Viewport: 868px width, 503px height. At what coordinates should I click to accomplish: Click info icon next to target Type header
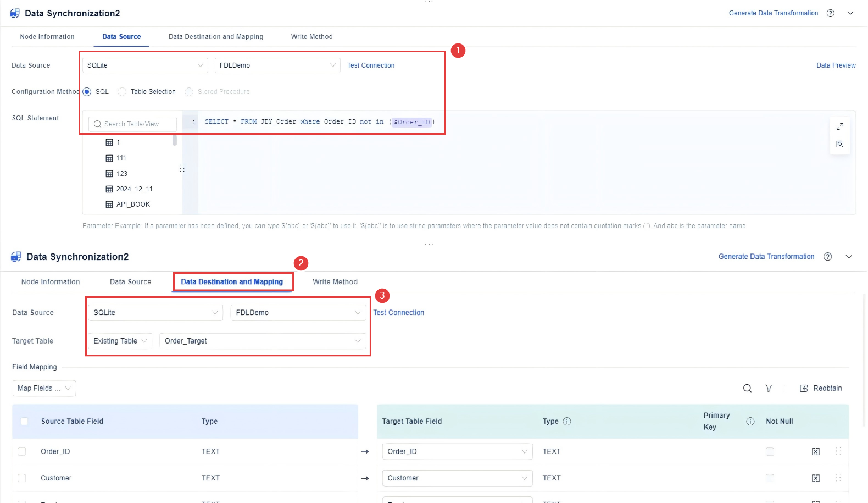[x=567, y=422]
